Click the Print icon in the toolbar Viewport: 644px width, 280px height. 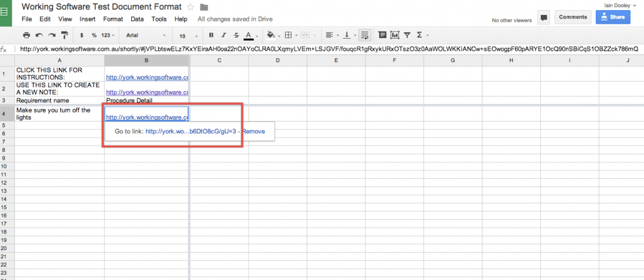[x=27, y=35]
